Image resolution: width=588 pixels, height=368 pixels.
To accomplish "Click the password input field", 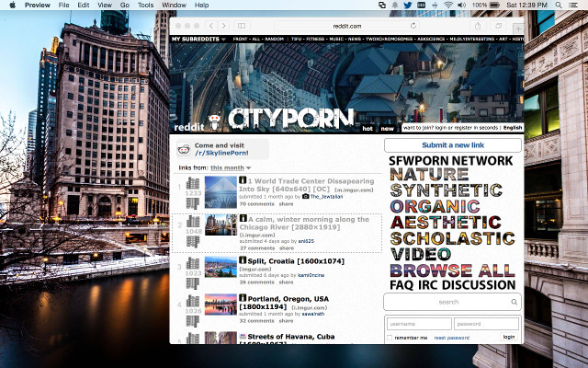I will [486, 324].
